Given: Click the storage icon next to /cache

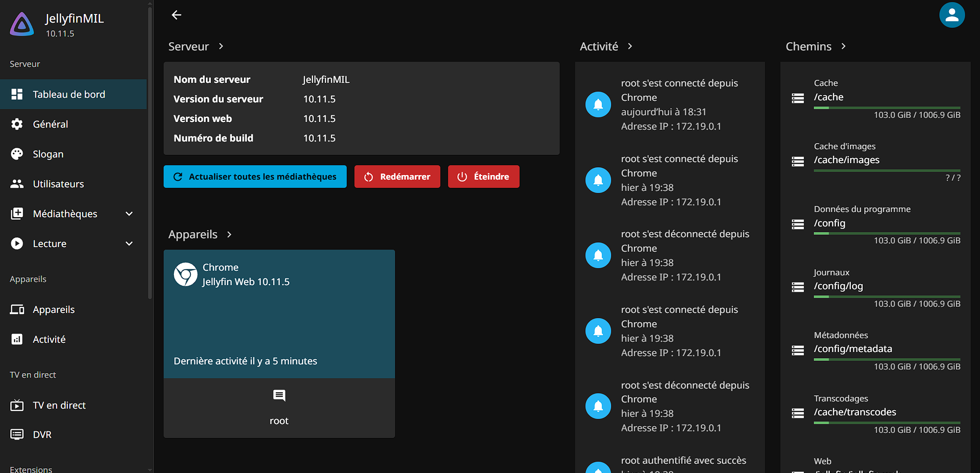Looking at the screenshot, I should [797, 98].
